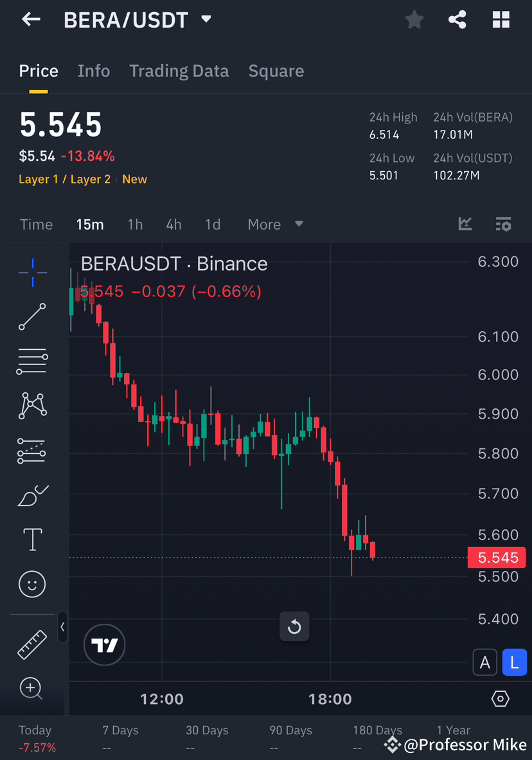Select the 1h timeframe
Viewport: 532px width, 760px height.
tap(135, 224)
